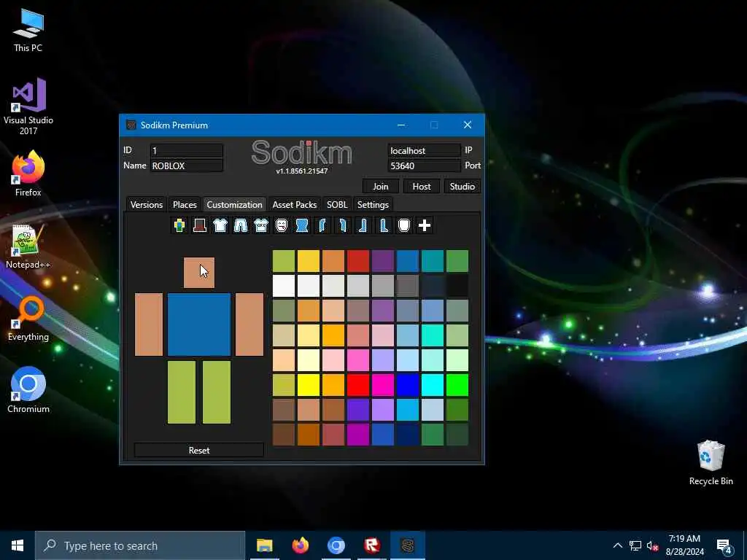747x560 pixels.
Task: Open Windows Start menu
Action: coord(18,545)
